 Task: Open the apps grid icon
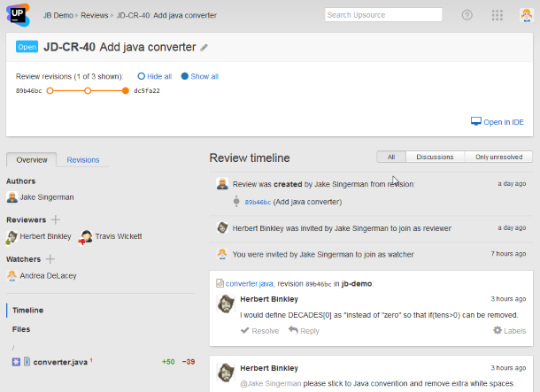[497, 15]
